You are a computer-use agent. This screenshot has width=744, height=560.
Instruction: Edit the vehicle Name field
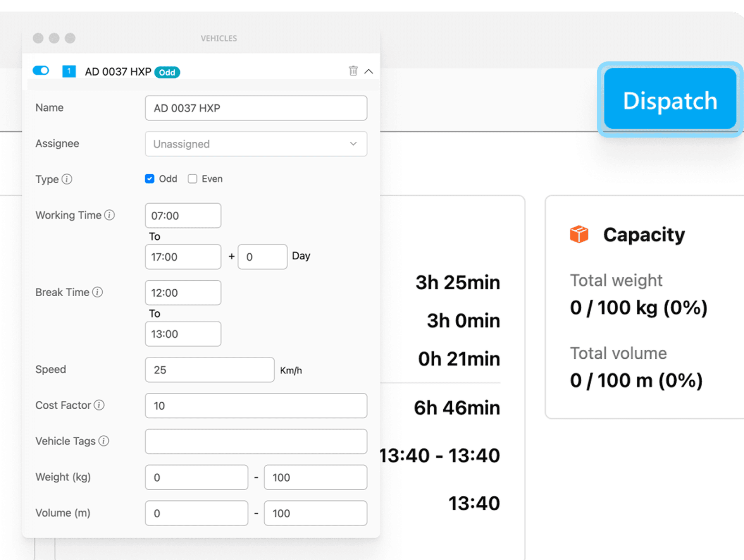click(256, 108)
